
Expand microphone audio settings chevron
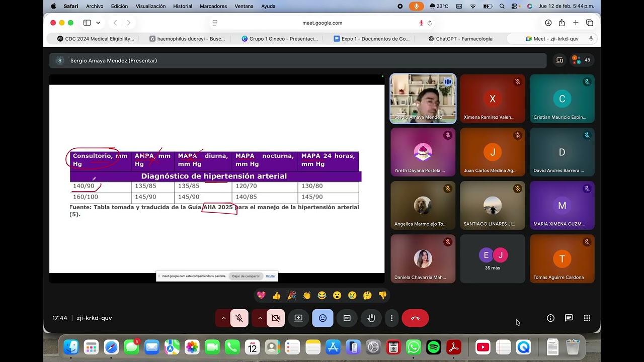(x=223, y=318)
